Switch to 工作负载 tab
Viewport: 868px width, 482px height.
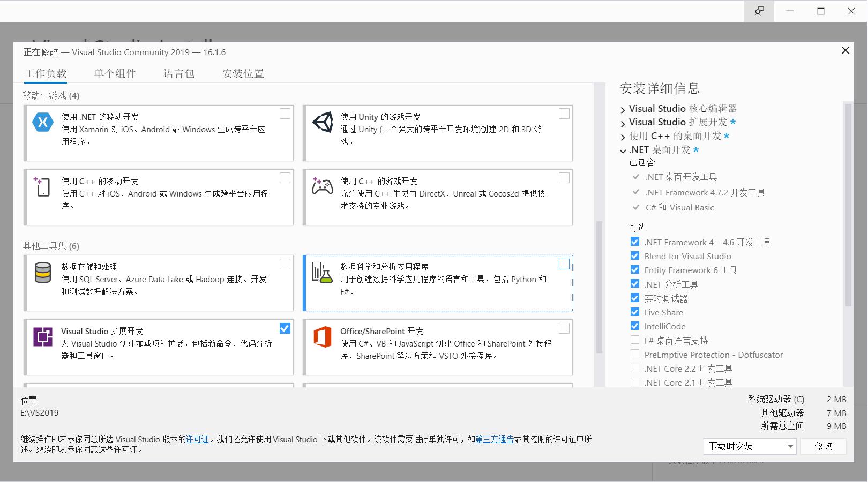pyautogui.click(x=46, y=73)
